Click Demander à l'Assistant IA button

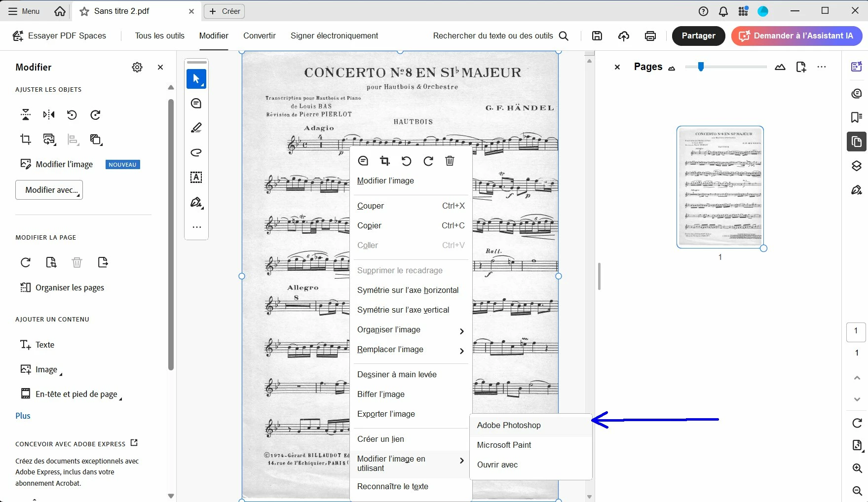(796, 36)
